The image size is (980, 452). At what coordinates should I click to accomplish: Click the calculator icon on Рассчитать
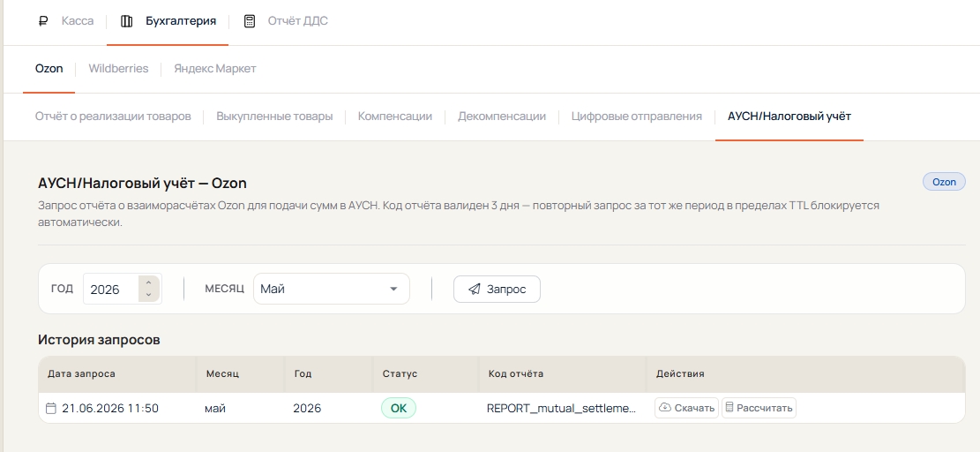(729, 407)
